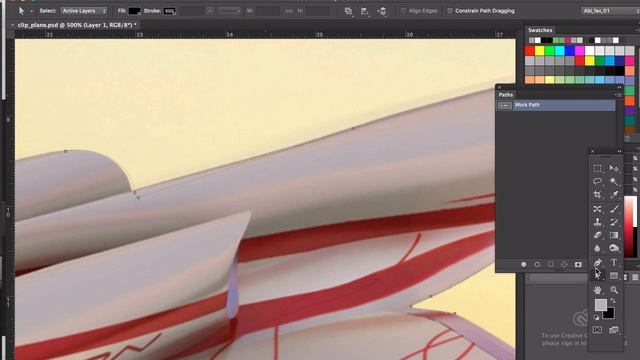
Task: Switch to the Swatches tab
Action: (540, 30)
